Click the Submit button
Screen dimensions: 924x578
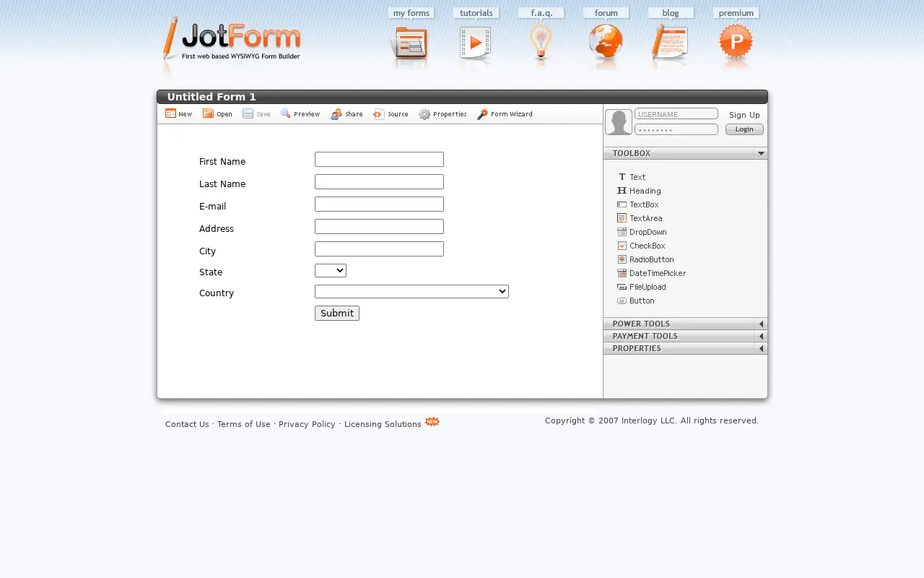337,313
